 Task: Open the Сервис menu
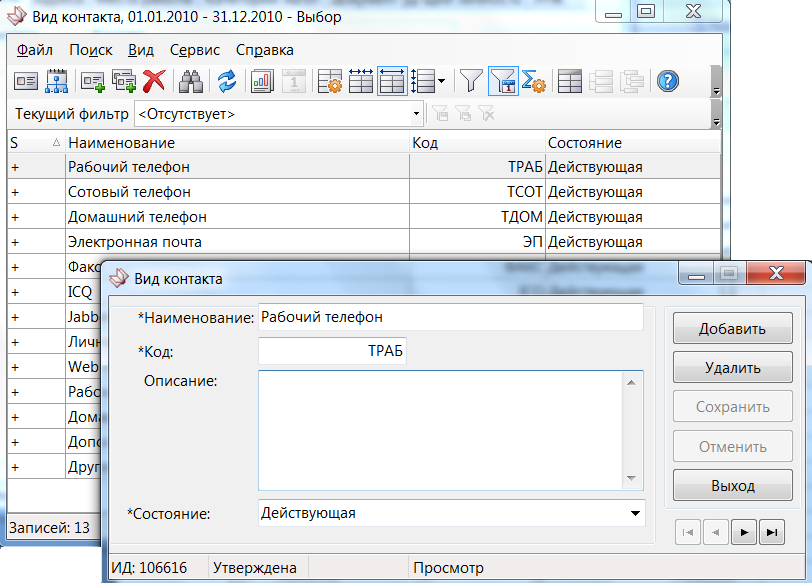(x=194, y=50)
